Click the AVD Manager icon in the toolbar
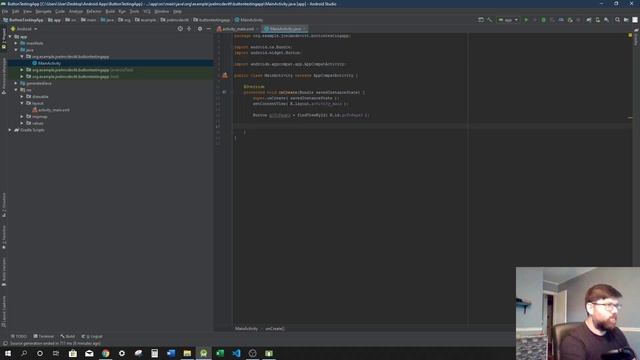 (x=598, y=20)
